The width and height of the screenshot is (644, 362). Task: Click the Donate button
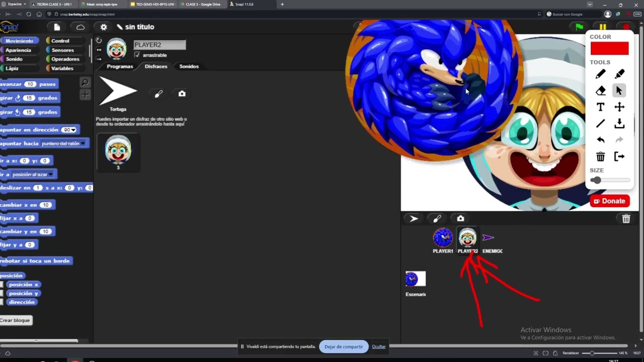[609, 201]
